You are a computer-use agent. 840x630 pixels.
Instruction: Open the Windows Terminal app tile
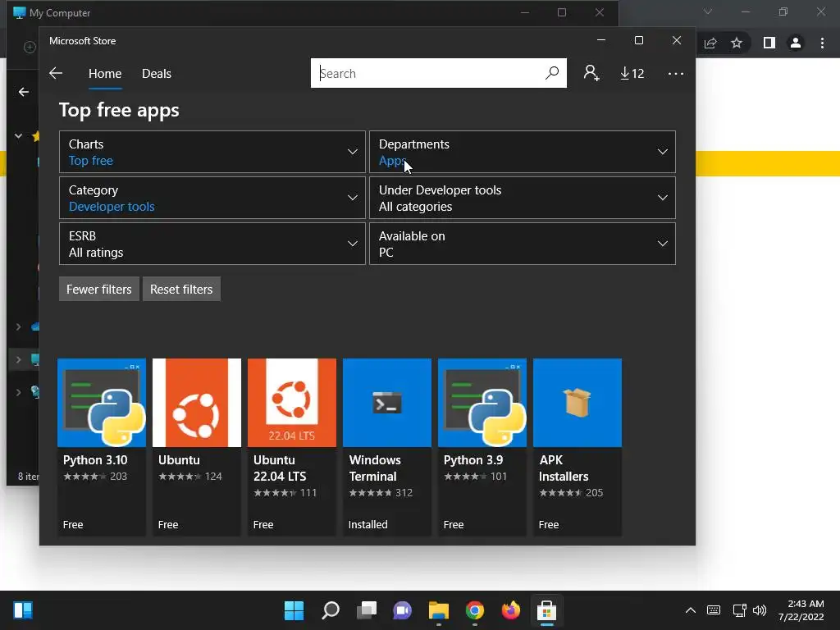click(x=387, y=447)
